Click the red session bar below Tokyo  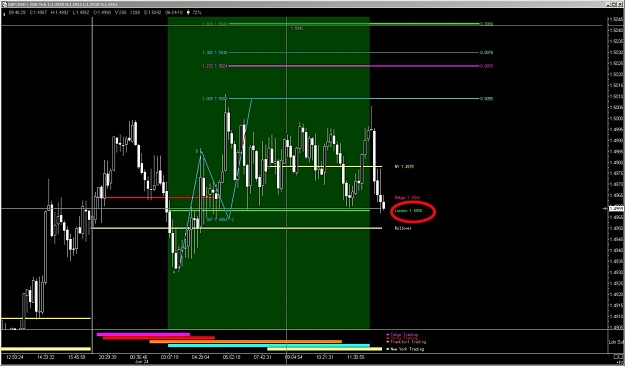pyautogui.click(x=159, y=338)
